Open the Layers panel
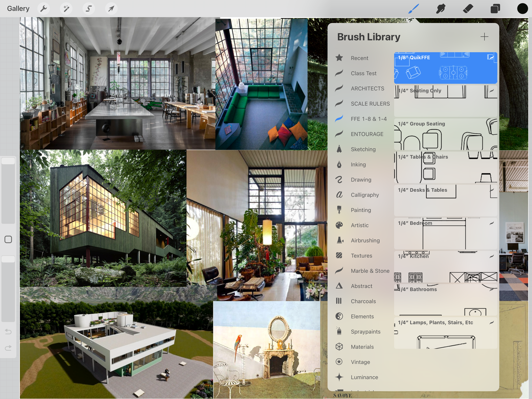Viewport: 532px width, 399px height. (x=495, y=9)
